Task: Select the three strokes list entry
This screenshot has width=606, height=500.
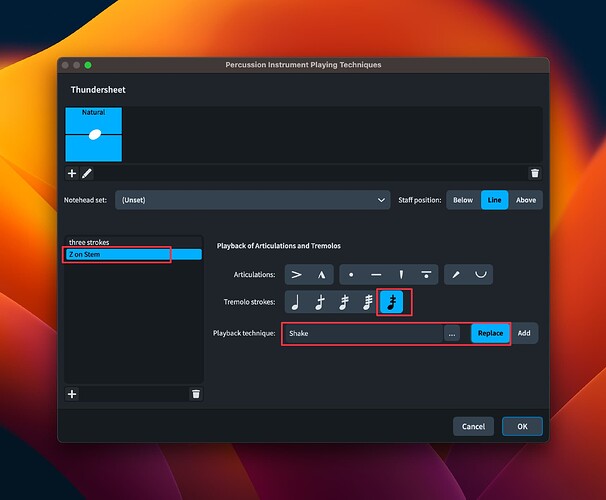Action: [133, 242]
